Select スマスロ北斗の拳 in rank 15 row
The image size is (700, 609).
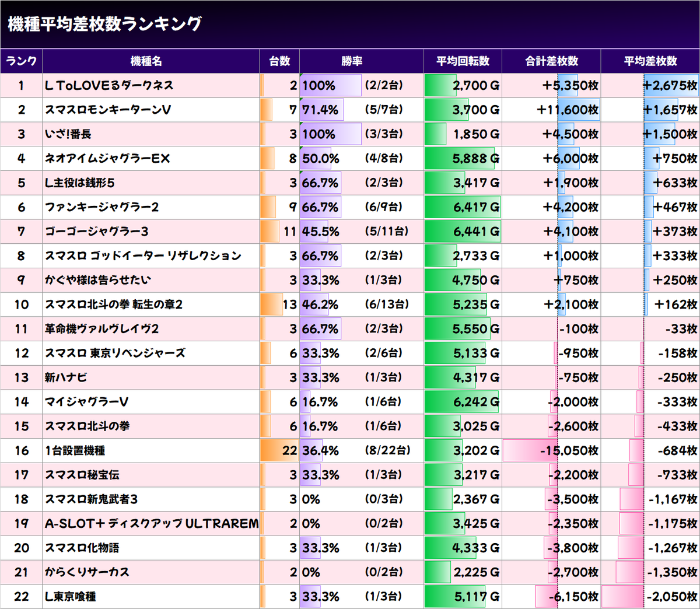point(87,426)
